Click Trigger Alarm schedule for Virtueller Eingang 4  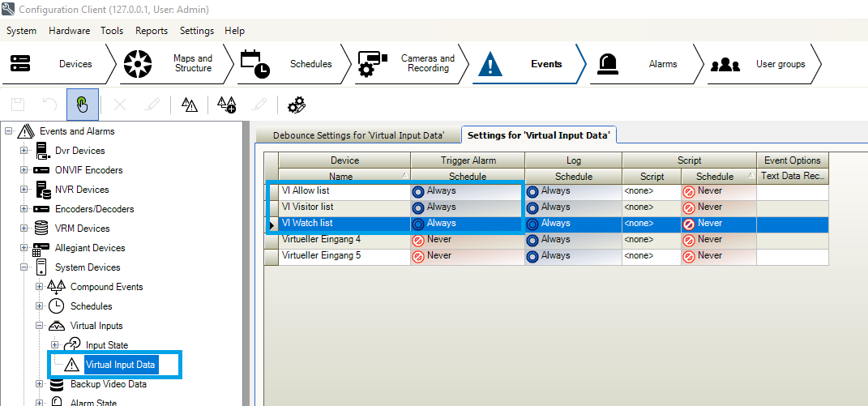(467, 240)
